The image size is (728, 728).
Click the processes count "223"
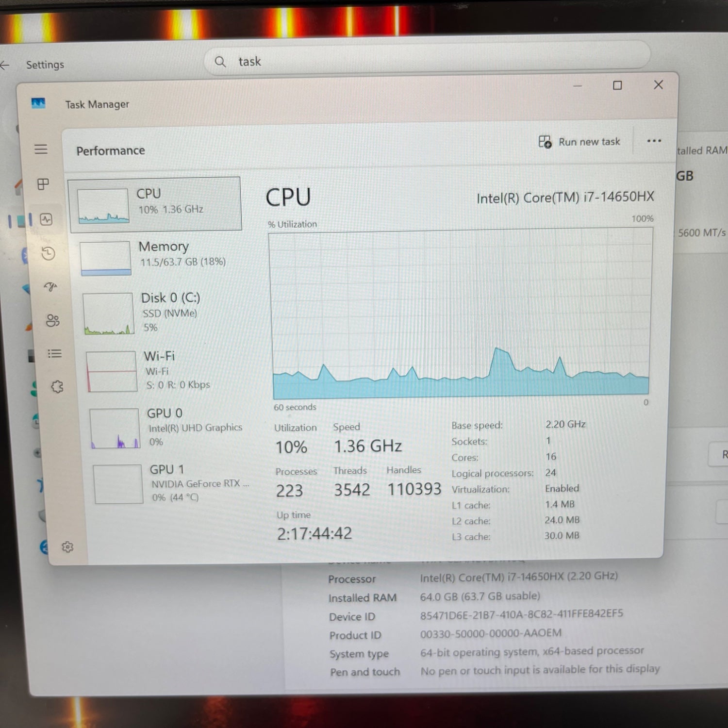tap(289, 491)
